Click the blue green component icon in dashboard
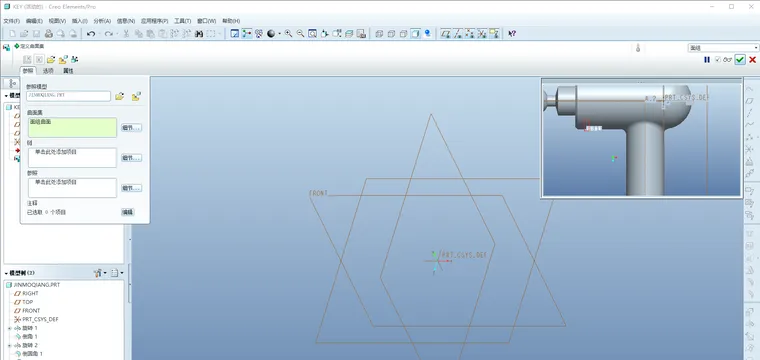 [75, 60]
